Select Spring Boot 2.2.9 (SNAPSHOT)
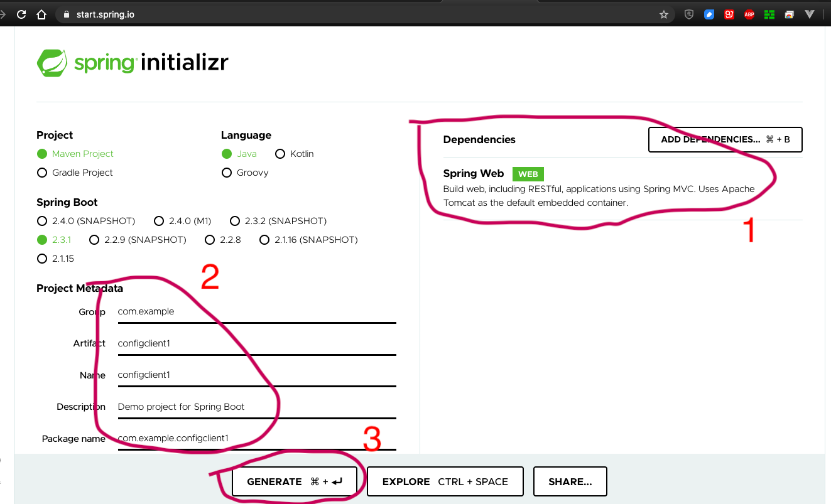This screenshot has width=831, height=504. (138, 240)
